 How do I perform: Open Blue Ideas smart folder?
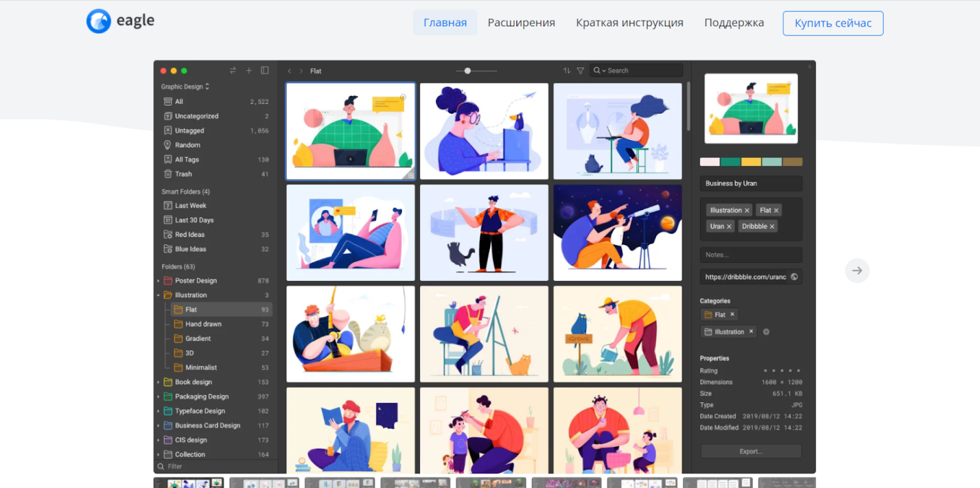[x=216, y=249]
